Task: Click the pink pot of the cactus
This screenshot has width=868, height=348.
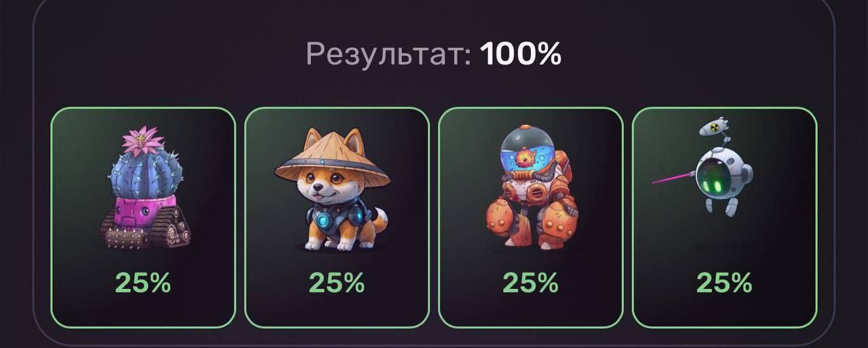Action: 144,211
